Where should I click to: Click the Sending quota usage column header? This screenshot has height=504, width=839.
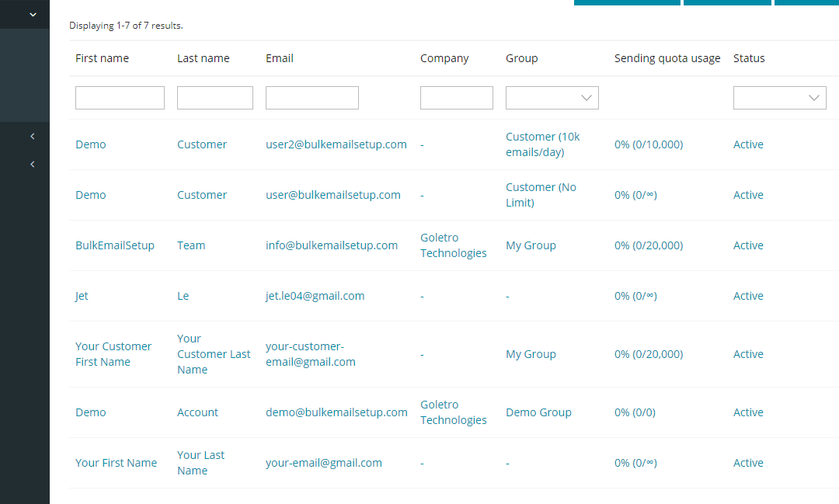[667, 58]
